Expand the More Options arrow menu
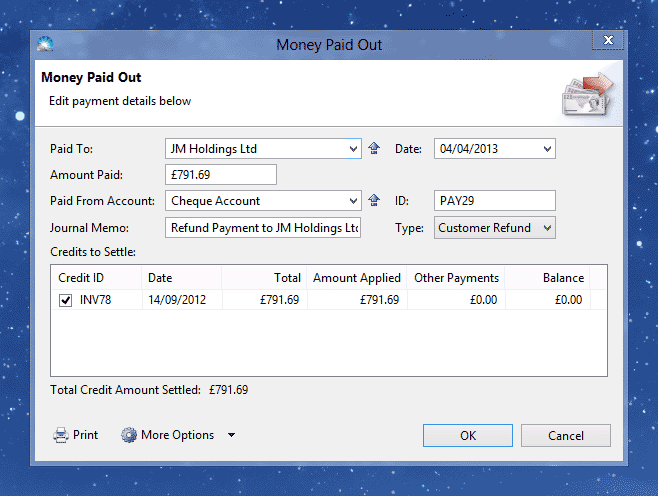Viewport: 658px width, 496px height. coord(231,435)
